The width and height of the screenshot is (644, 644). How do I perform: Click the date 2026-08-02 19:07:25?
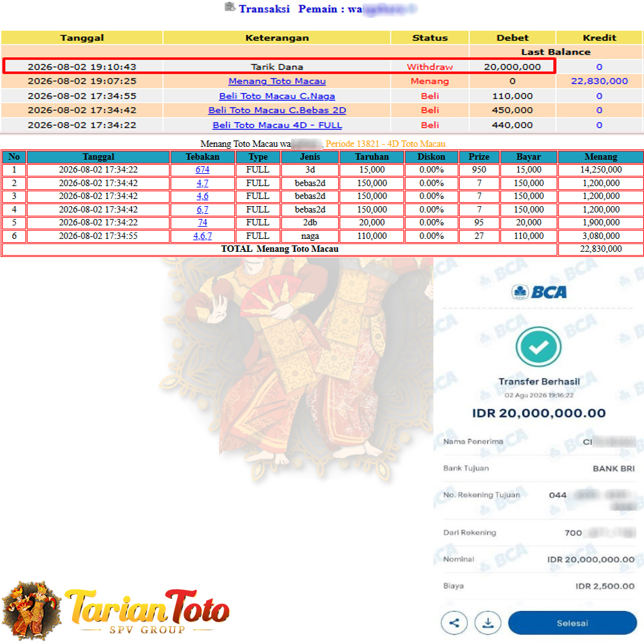point(82,81)
